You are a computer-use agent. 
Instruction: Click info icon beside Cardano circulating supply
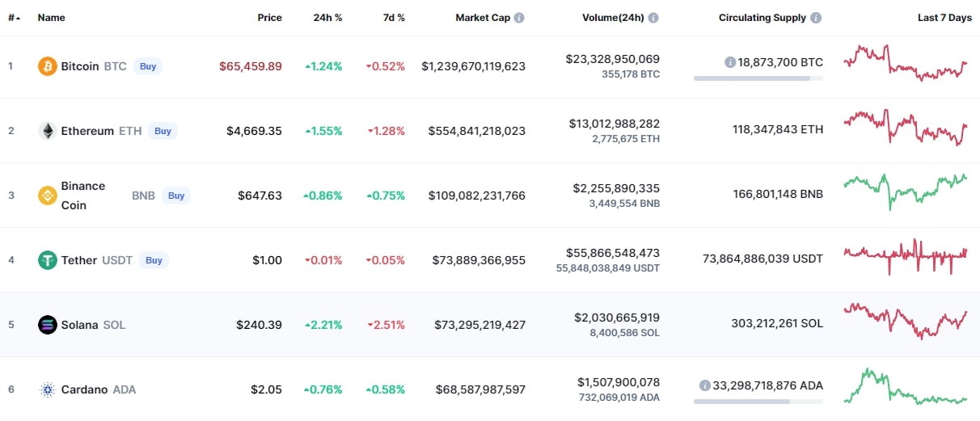click(705, 385)
